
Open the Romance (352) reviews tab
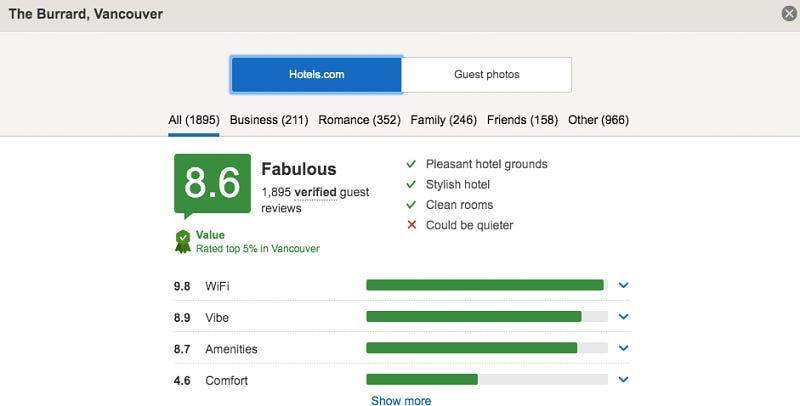[x=359, y=120]
